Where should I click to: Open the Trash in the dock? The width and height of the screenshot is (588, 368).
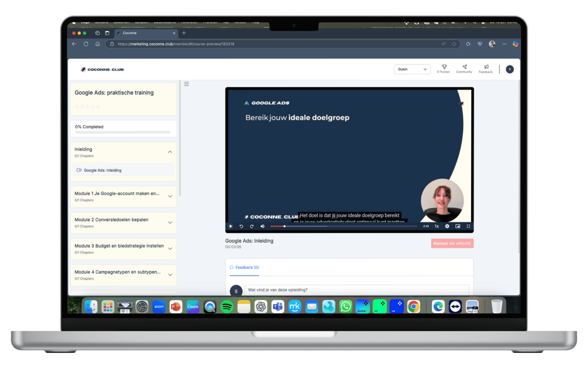[x=497, y=306]
